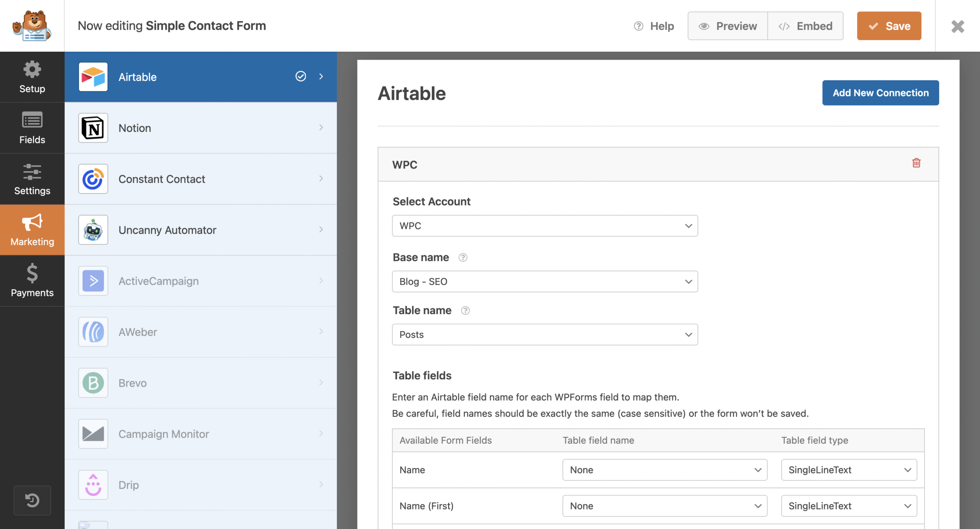Expand the Select Account dropdown

545,226
